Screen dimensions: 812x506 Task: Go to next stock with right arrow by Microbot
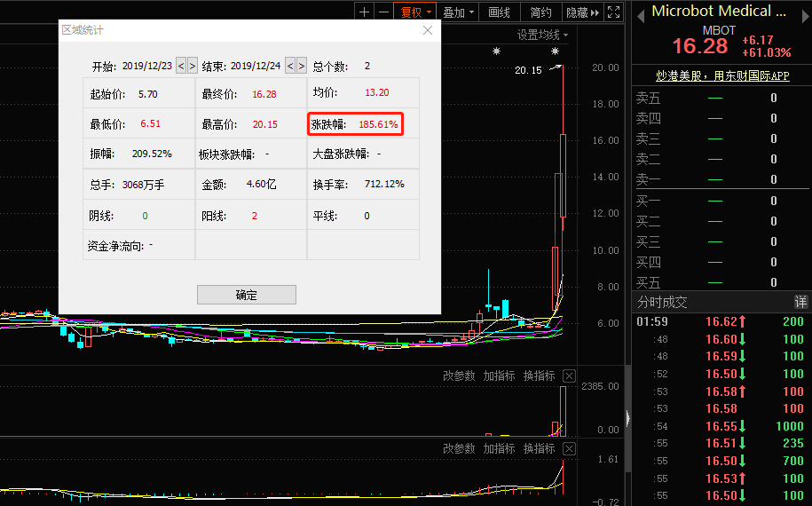(801, 12)
